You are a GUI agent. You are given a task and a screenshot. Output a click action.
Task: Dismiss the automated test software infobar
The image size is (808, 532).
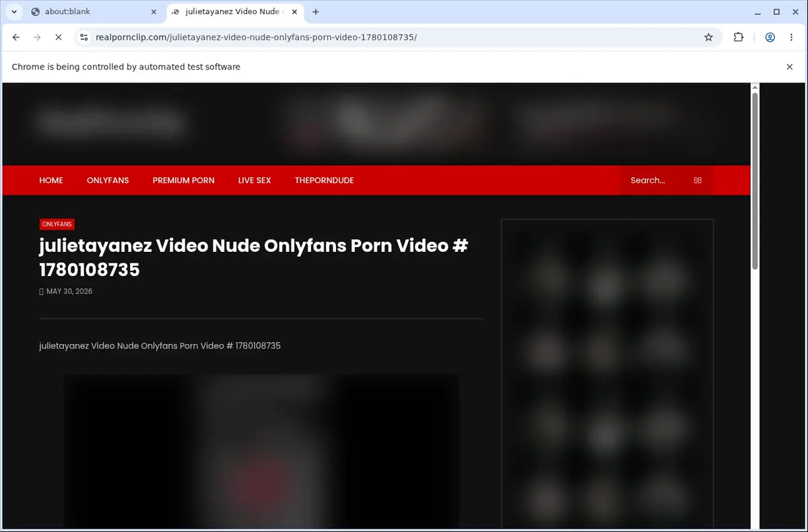click(x=790, y=67)
